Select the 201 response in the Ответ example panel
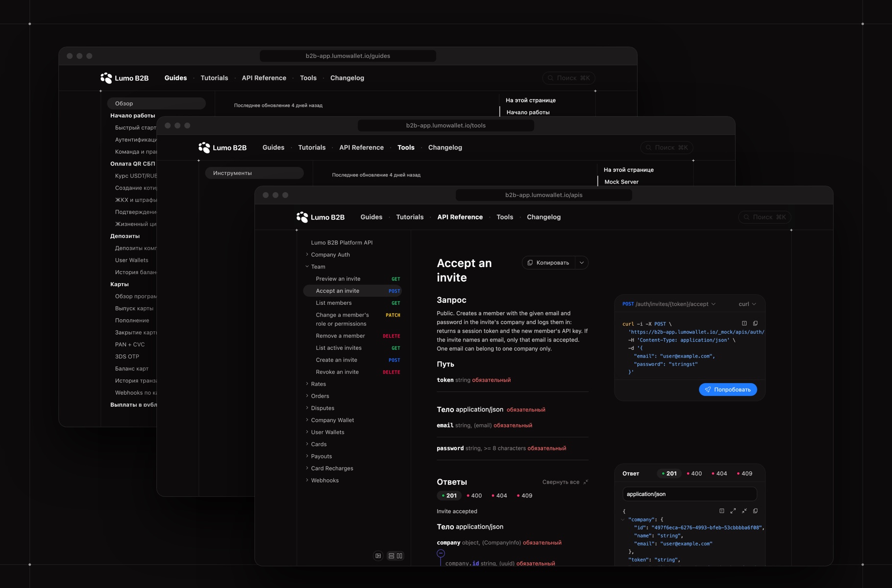The height and width of the screenshot is (588, 892). click(x=669, y=474)
